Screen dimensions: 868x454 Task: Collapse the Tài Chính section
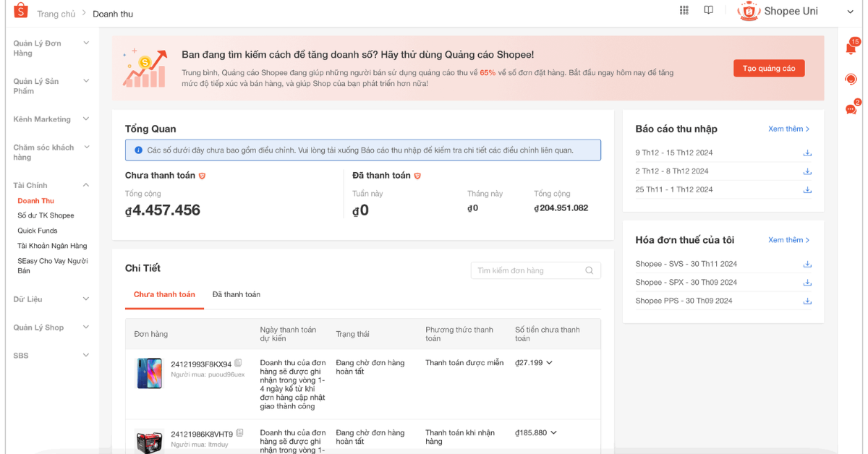tap(86, 185)
